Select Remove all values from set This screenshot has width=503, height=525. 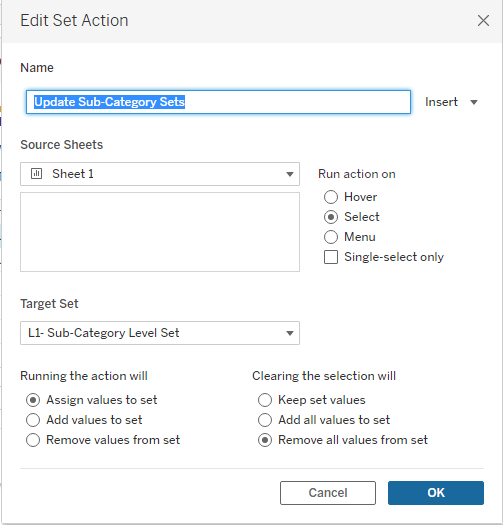pos(265,440)
